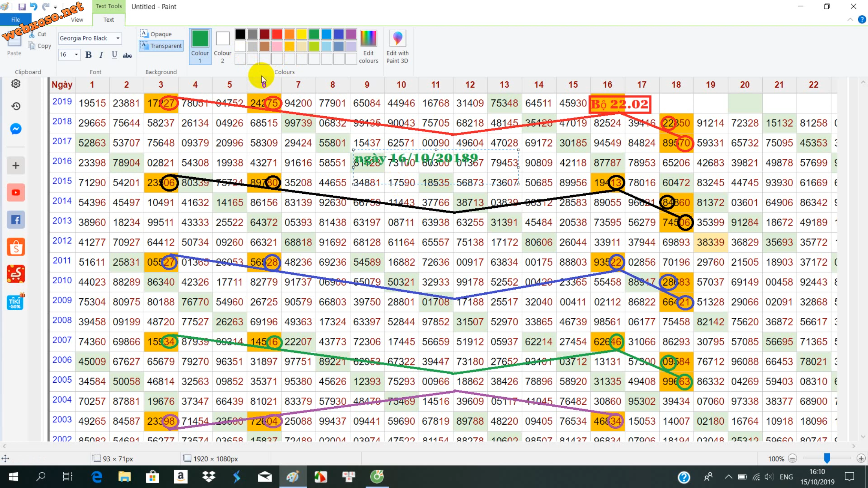Toggle Bold text formatting
Image resolution: width=868 pixels, height=488 pixels.
tap(88, 55)
